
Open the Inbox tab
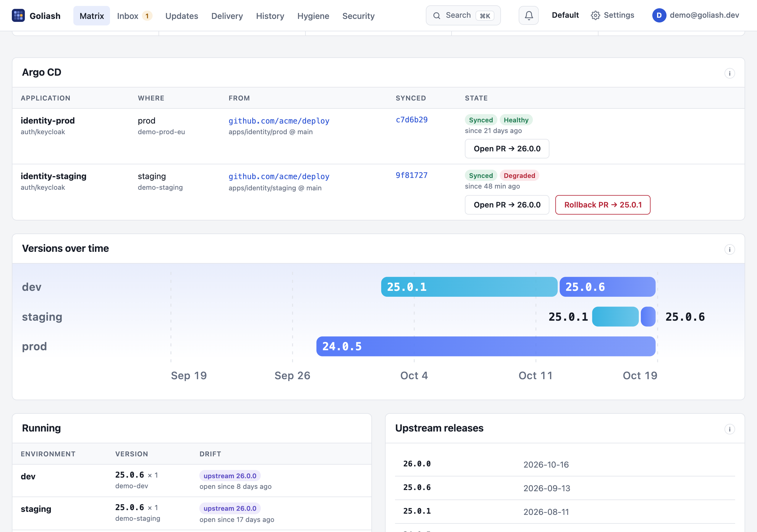pos(135,16)
